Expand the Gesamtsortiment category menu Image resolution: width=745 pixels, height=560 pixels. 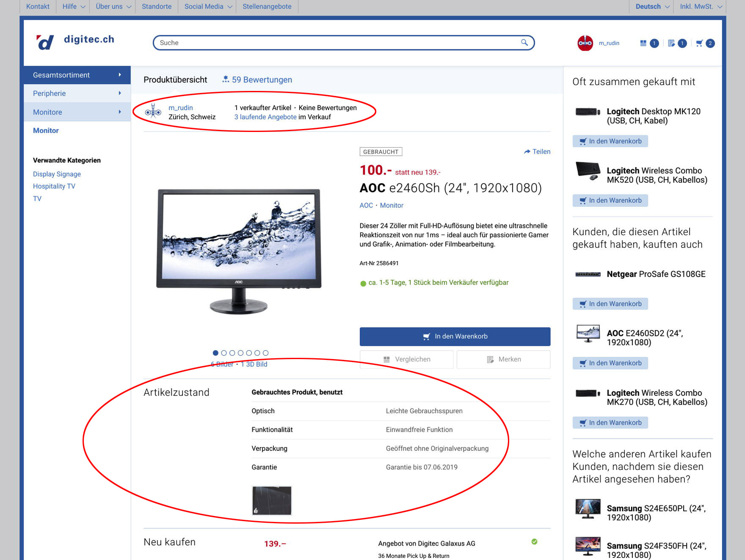77,75
